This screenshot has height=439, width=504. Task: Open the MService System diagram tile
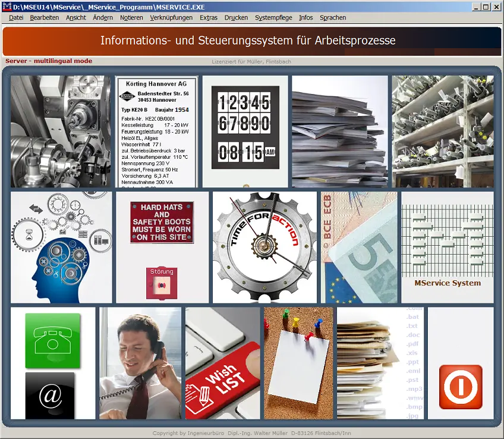447,247
